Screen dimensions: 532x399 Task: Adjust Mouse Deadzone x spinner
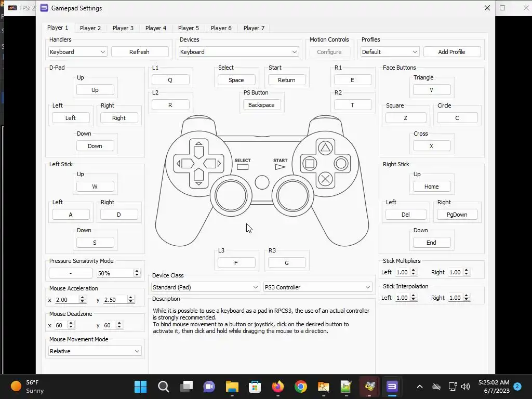(x=71, y=325)
